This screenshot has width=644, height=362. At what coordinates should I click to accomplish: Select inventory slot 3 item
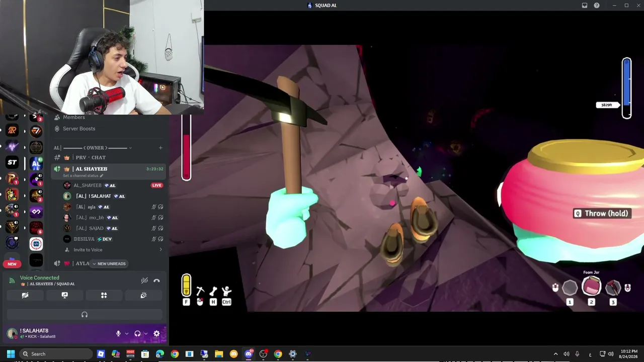tap(612, 288)
